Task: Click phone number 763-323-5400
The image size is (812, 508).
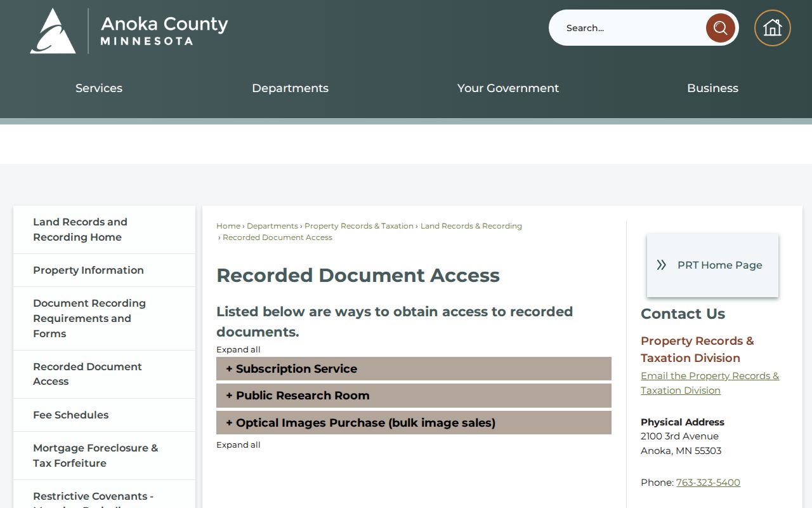Action: 708,483
